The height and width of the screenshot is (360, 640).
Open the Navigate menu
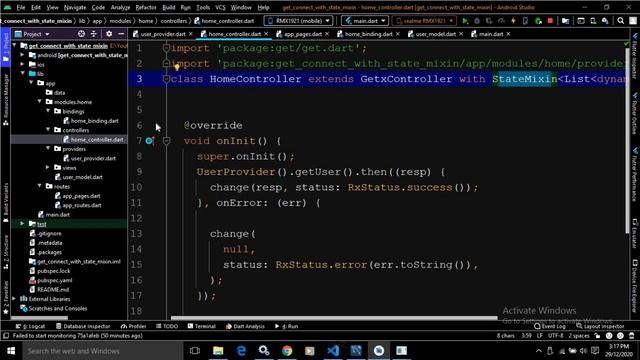(x=75, y=7)
